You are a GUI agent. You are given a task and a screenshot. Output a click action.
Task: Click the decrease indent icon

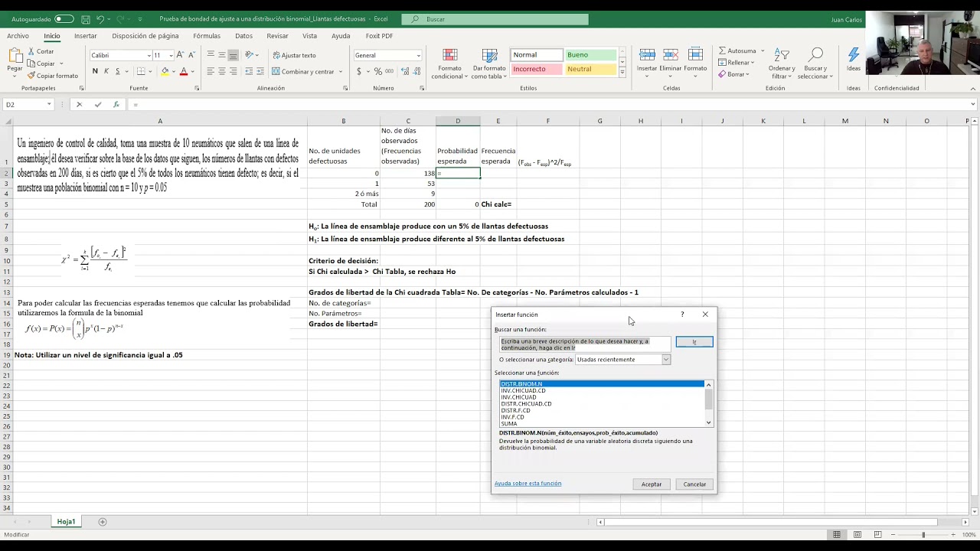click(250, 71)
